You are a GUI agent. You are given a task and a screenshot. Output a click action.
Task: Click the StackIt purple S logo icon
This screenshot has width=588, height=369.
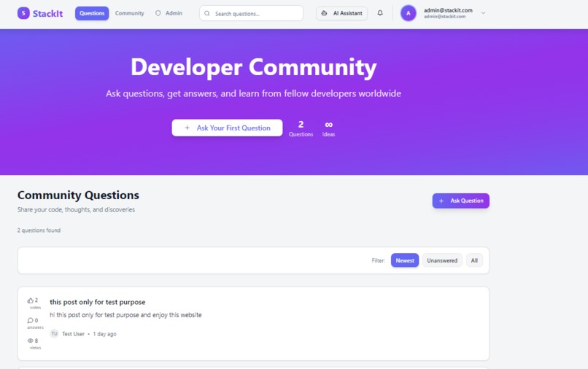pyautogui.click(x=23, y=13)
